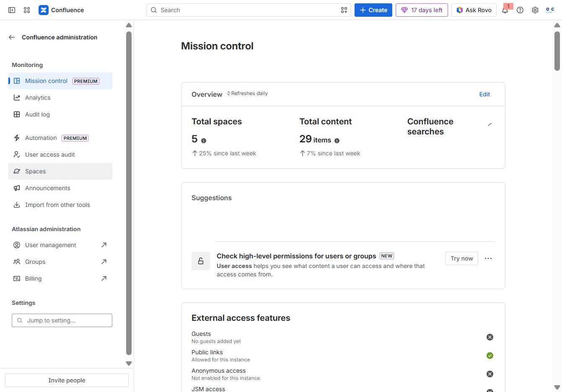Click the main page scrollbar down arrow
Screen dimensions: 562x392
pyautogui.click(x=557, y=387)
